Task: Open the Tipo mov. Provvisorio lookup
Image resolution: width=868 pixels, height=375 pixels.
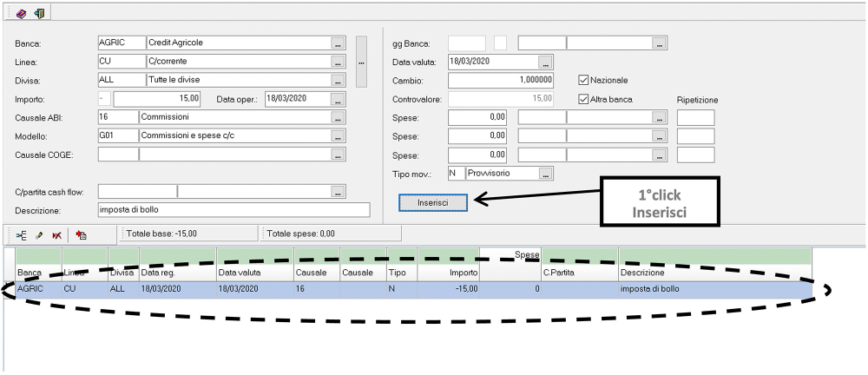Action: point(545,174)
